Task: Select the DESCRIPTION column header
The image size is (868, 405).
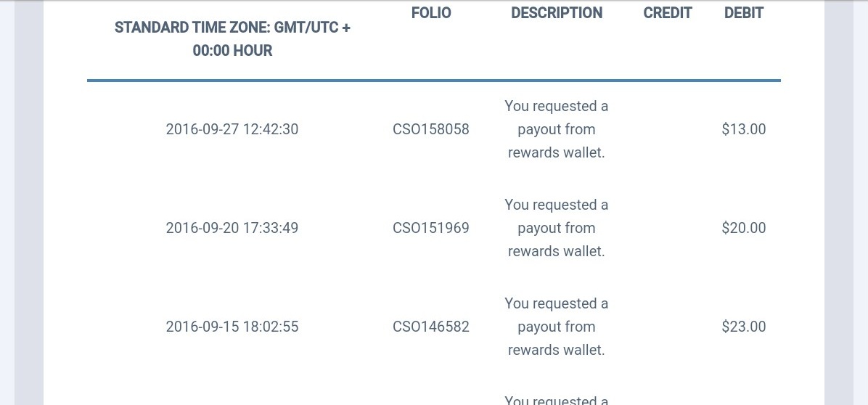Action: pos(557,13)
